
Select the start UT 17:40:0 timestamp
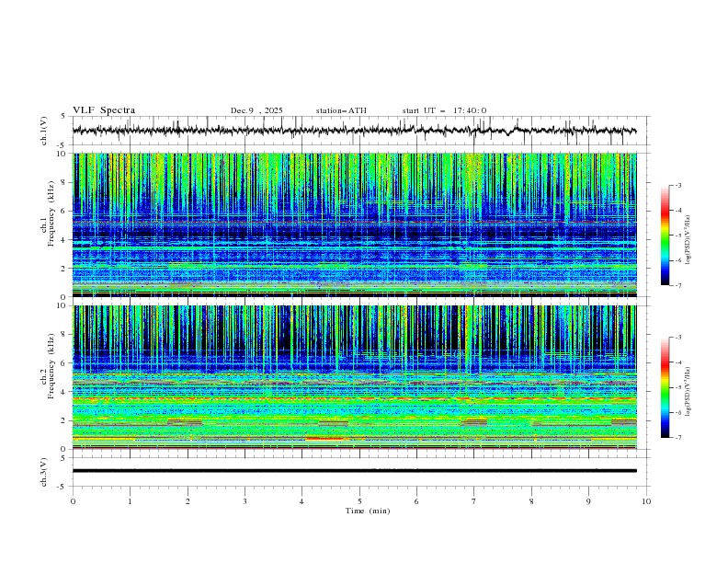(444, 110)
